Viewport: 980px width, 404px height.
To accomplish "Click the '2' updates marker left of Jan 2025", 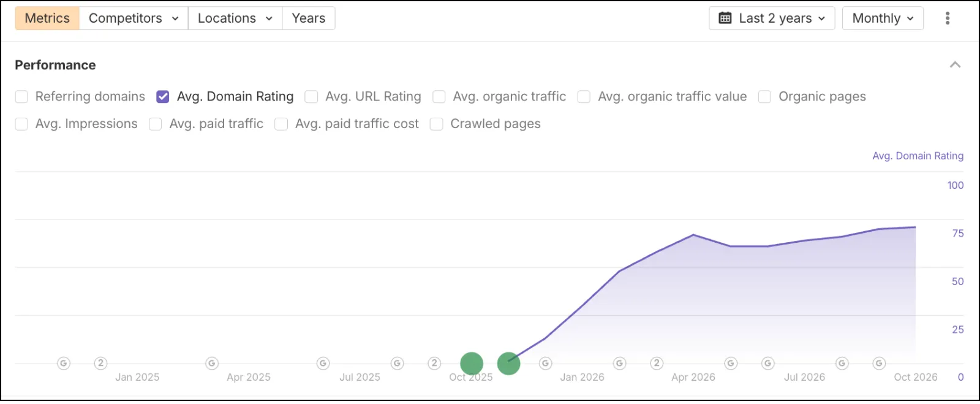I will pyautogui.click(x=101, y=364).
